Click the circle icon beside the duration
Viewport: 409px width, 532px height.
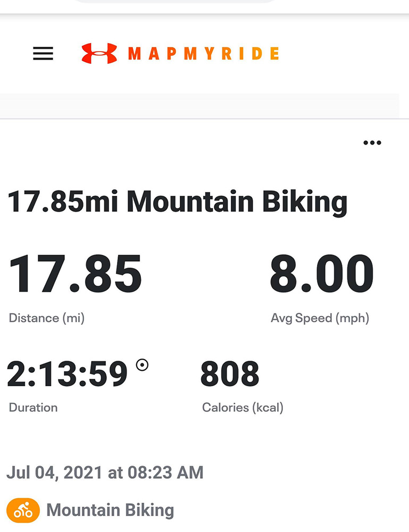click(142, 365)
